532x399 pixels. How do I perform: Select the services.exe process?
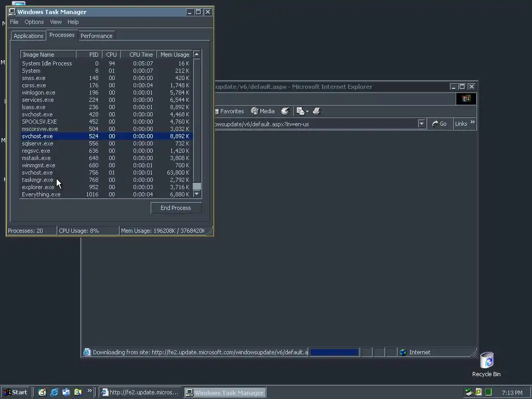107,100
